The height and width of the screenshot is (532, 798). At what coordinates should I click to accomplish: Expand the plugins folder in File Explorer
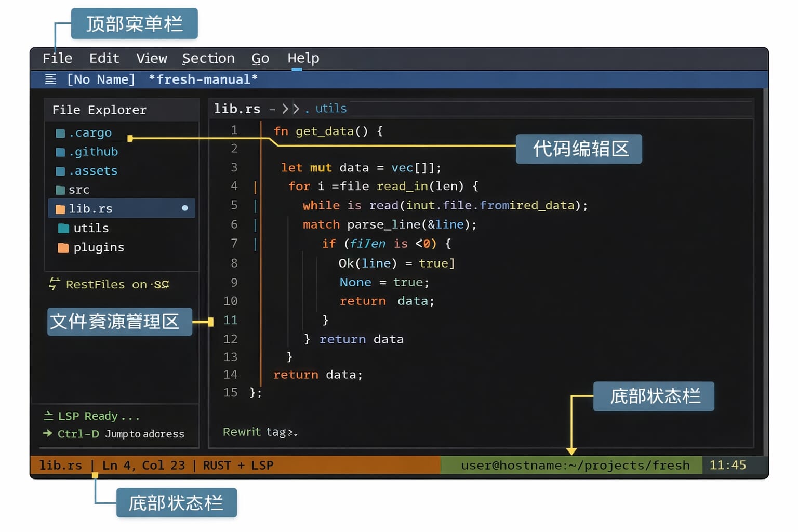tap(99, 247)
